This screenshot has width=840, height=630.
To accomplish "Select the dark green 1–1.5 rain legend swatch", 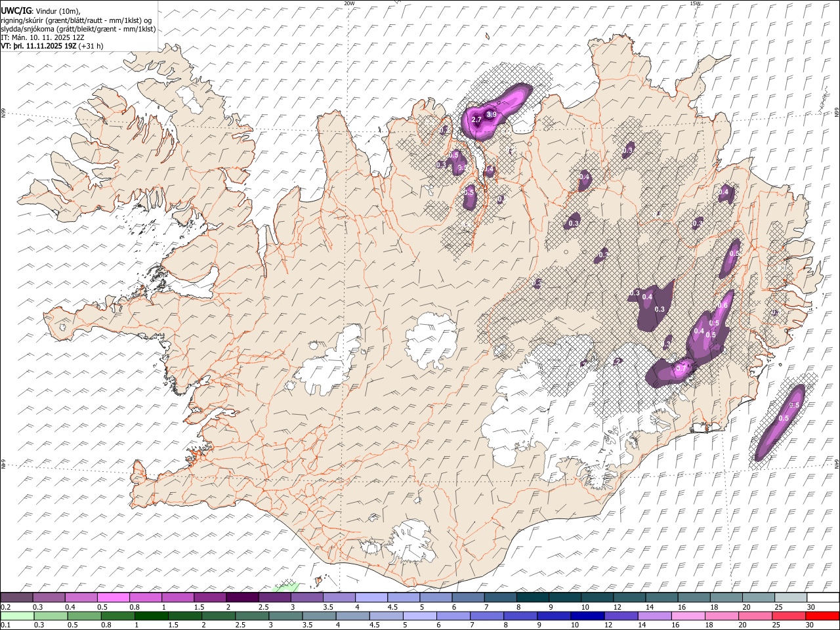I will pyautogui.click(x=151, y=616).
